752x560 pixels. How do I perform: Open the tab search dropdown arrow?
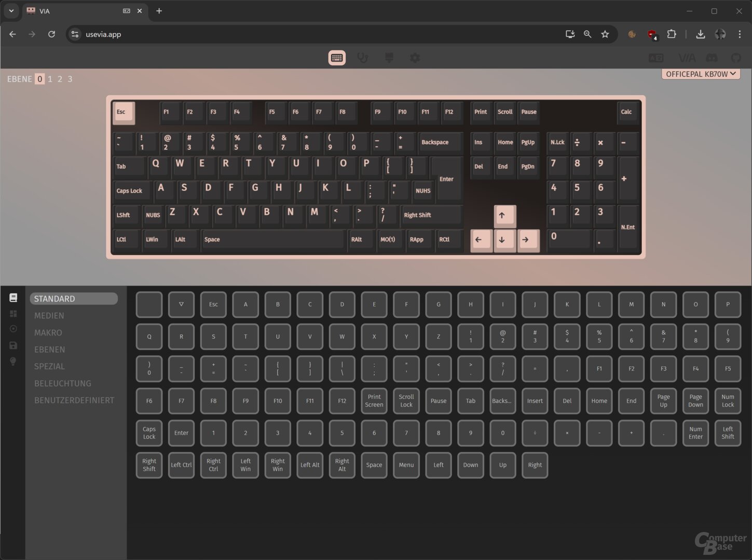[11, 11]
